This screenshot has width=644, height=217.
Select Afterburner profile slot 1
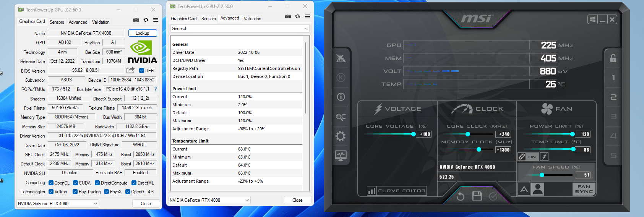coord(613,78)
